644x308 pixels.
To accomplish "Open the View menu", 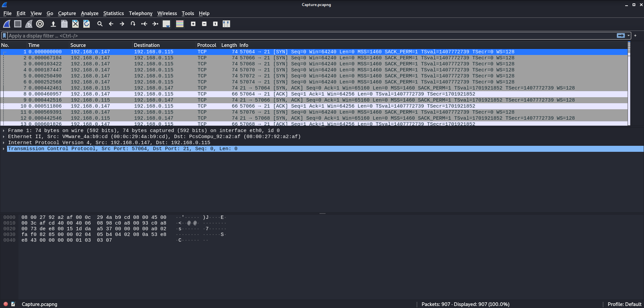I will coord(36,13).
